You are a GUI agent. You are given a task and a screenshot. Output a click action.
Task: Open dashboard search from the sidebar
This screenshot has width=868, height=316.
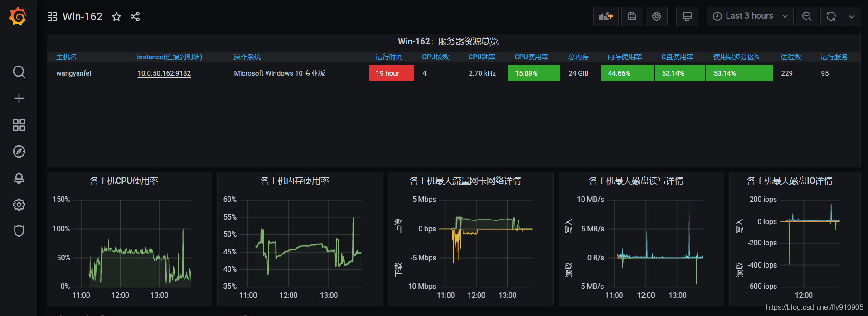(19, 72)
